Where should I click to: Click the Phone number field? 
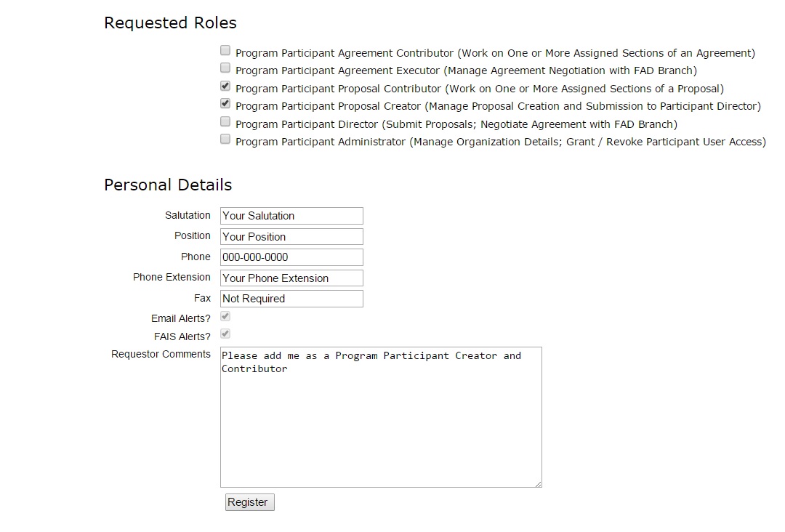coord(291,257)
